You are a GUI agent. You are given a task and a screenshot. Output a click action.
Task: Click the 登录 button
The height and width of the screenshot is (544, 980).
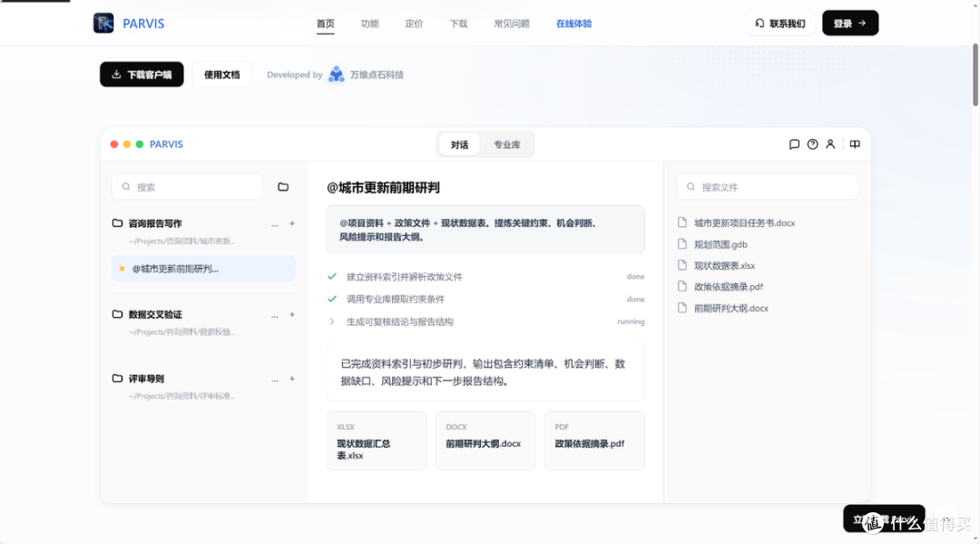coord(850,23)
